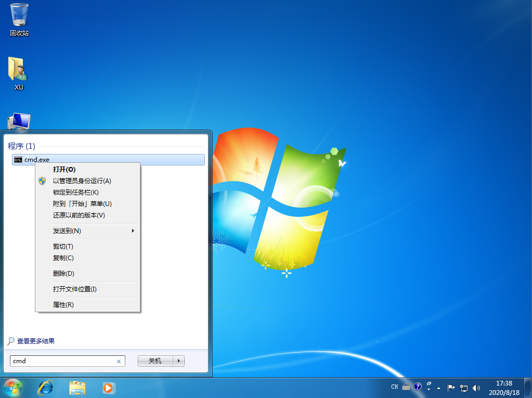Show hidden tray icons arrow
This screenshot has height=398, width=532.
point(438,388)
